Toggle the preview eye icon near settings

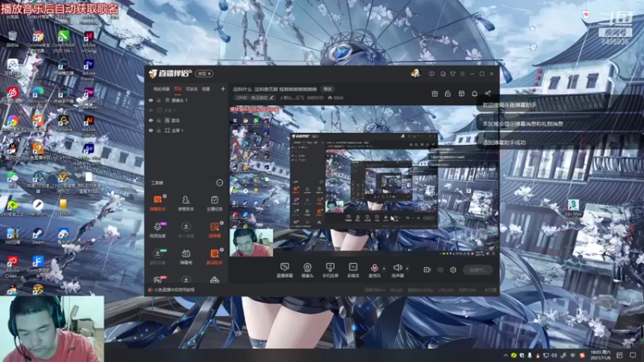440,269
